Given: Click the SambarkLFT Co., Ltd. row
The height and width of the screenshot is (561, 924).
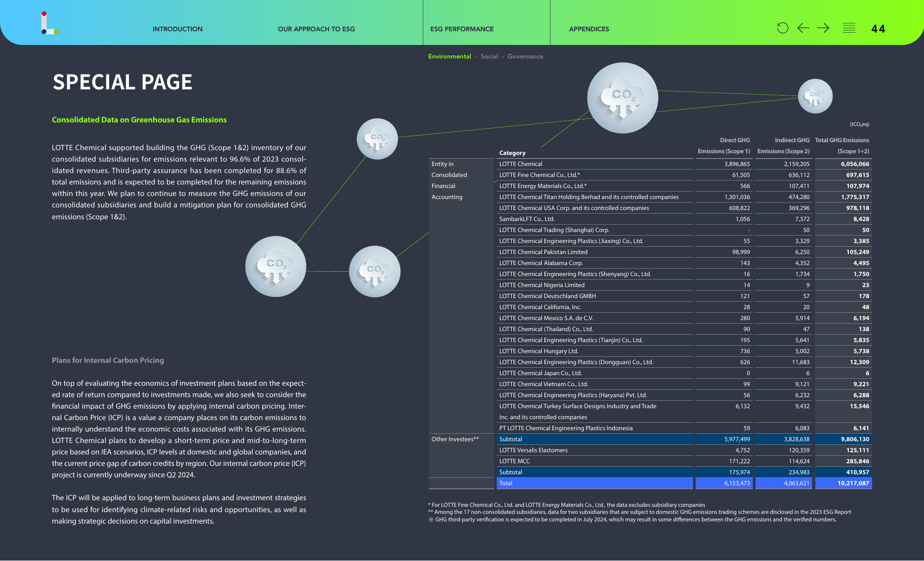Looking at the screenshot, I should pos(684,219).
